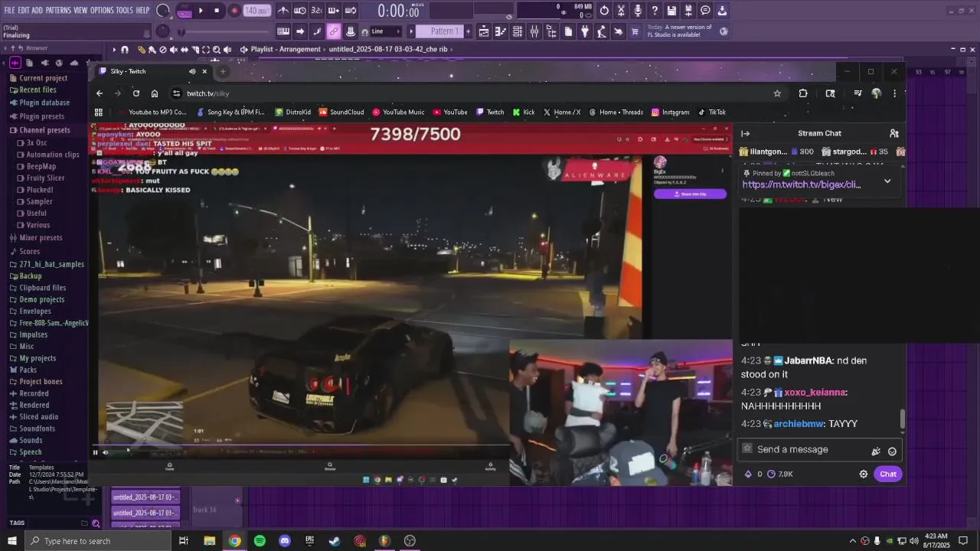Select the Sliced audio folder

(38, 417)
